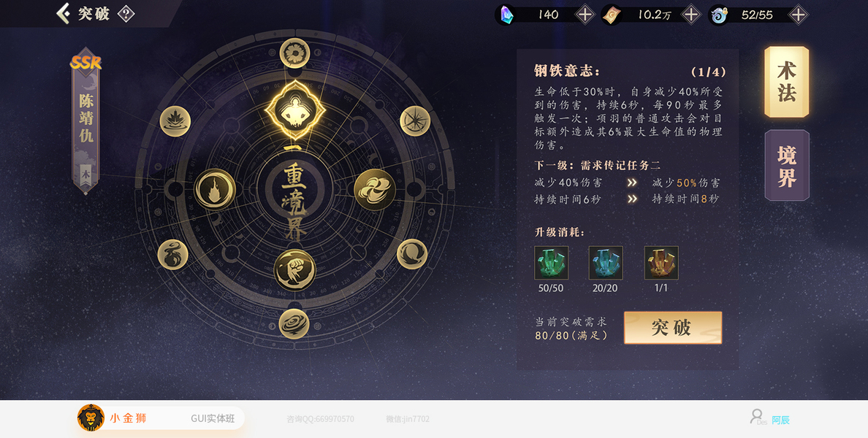Viewport: 868px width, 438px height.
Task: Select the lotus node at upper left
Action: coord(175,121)
